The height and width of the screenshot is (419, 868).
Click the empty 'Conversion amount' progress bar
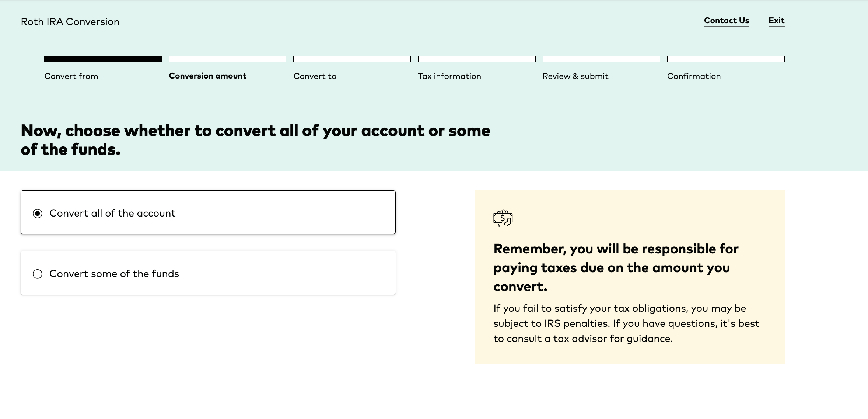pyautogui.click(x=227, y=59)
